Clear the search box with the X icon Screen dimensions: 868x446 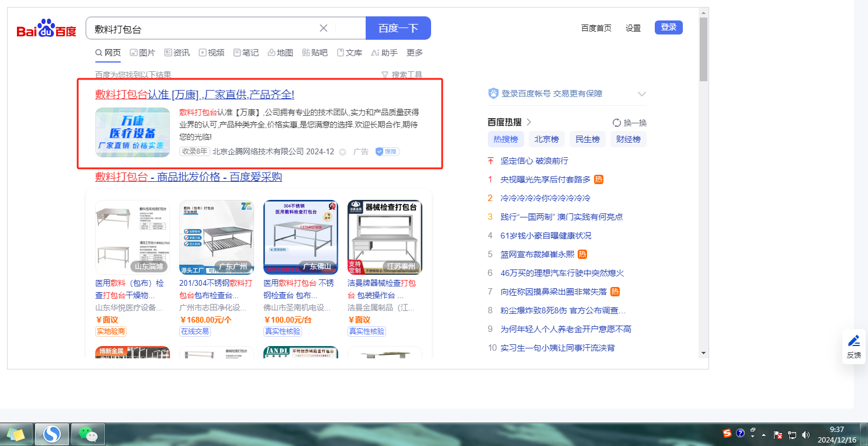[x=324, y=28]
